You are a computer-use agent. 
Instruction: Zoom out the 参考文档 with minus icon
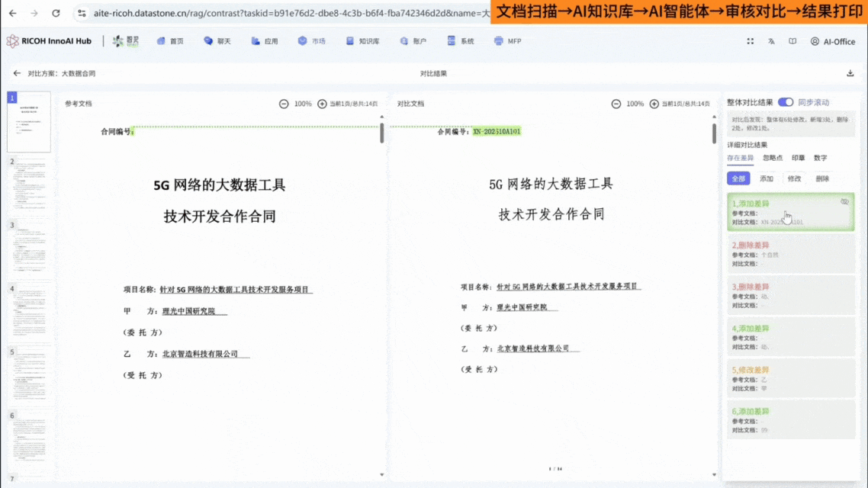[x=284, y=104]
